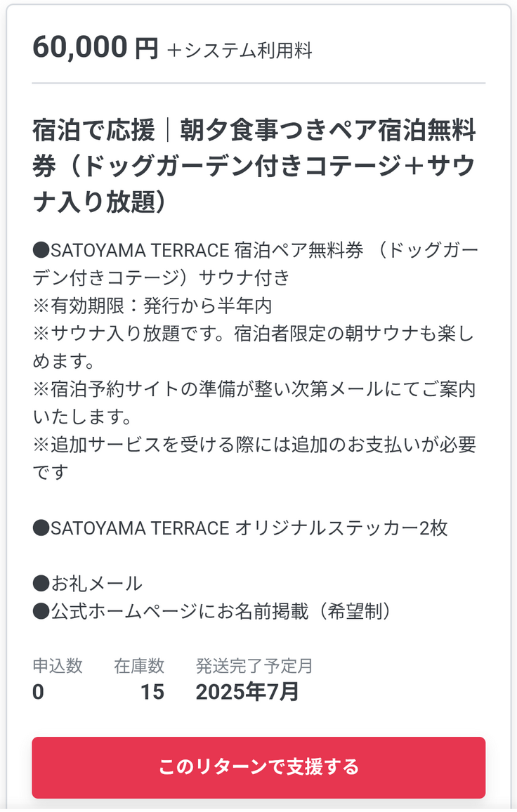This screenshot has width=517, height=812.
Task: Click the このリターンで支援する button
Action: (258, 766)
